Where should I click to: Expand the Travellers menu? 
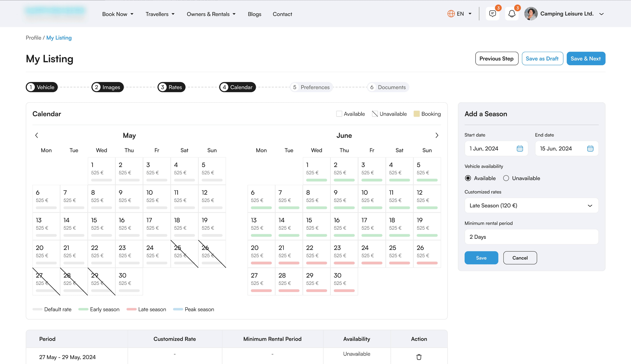[160, 14]
